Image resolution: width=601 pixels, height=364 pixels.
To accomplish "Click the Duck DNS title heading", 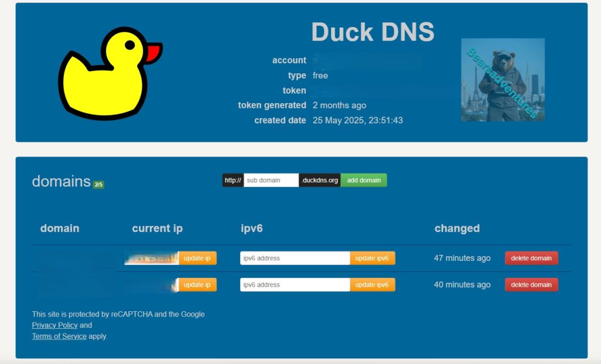I will coord(373,32).
